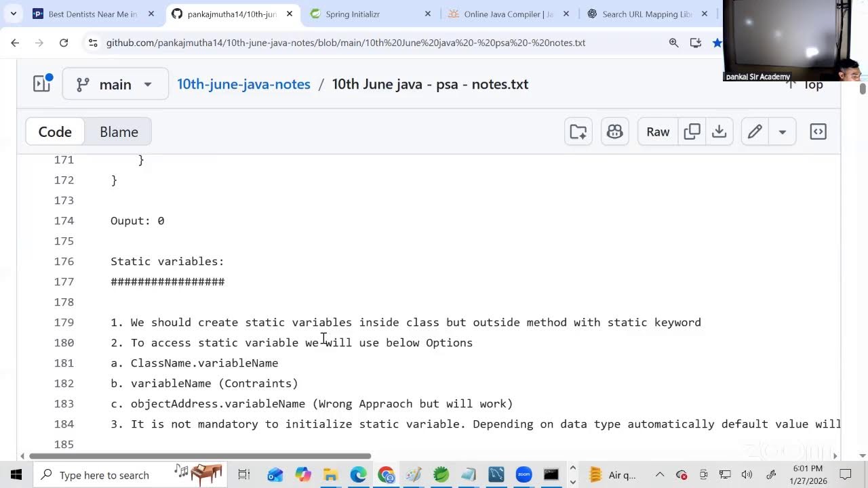Image resolution: width=868 pixels, height=488 pixels.
Task: Expand the GitHub file tree side panel
Action: 42,84
